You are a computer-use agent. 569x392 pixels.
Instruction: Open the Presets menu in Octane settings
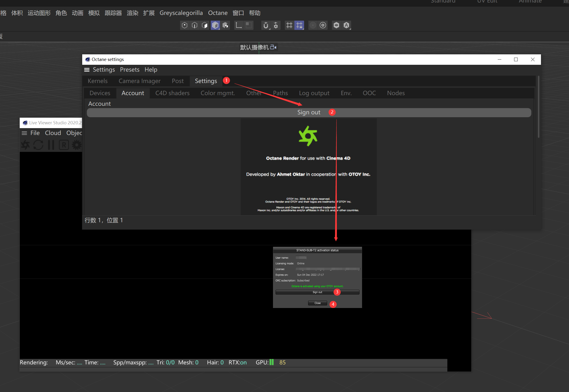129,70
